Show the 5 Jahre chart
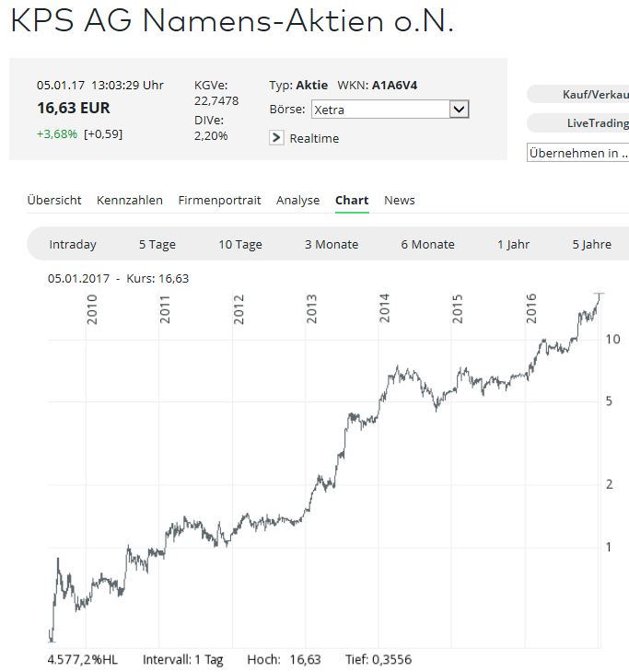The width and height of the screenshot is (629, 672). [591, 244]
